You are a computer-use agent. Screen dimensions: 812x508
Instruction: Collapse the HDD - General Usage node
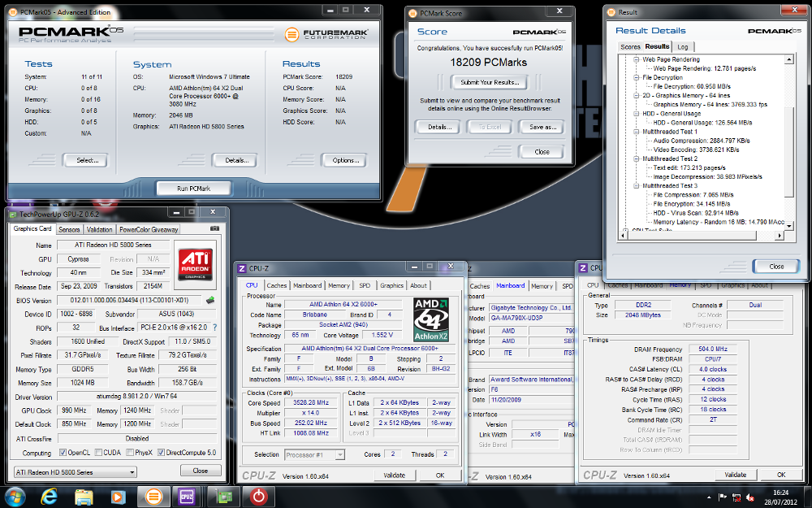coord(637,114)
